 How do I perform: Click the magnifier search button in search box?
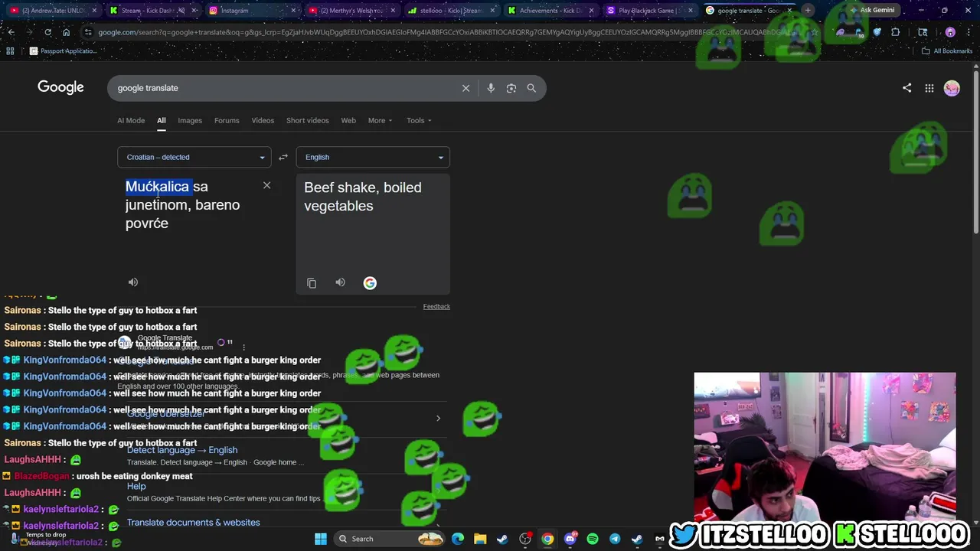(531, 88)
